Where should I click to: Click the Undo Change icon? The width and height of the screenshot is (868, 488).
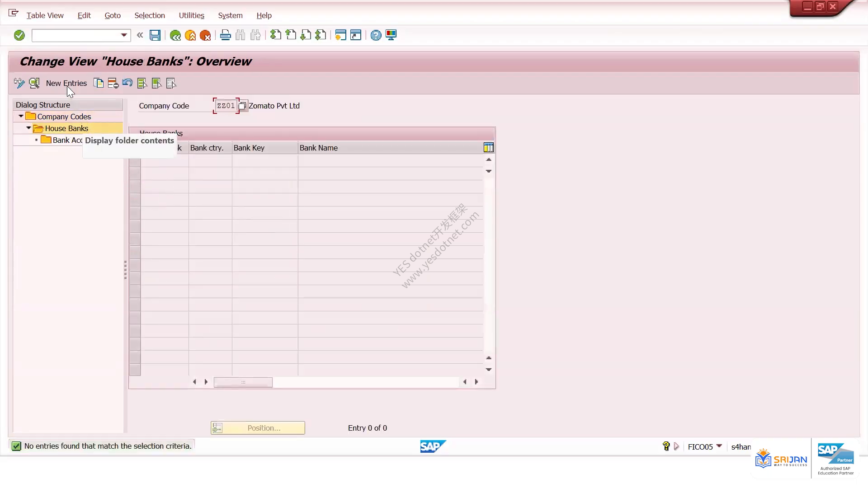pyautogui.click(x=127, y=83)
